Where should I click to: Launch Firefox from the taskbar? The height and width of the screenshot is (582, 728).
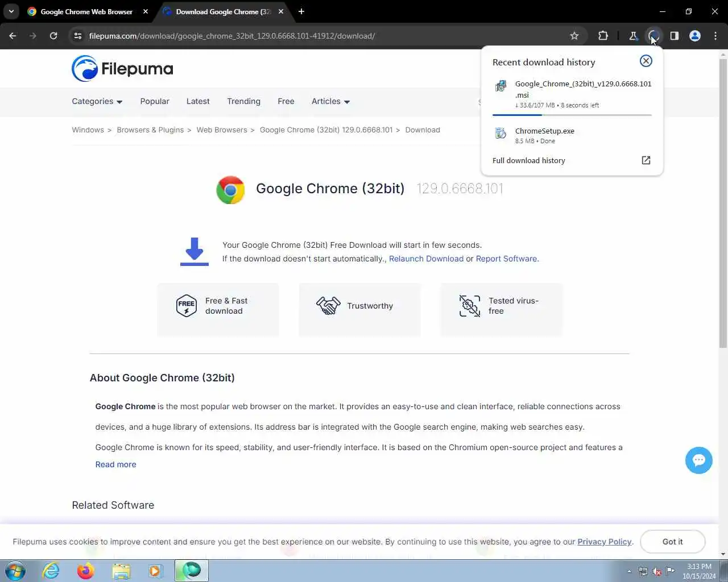(x=85, y=571)
